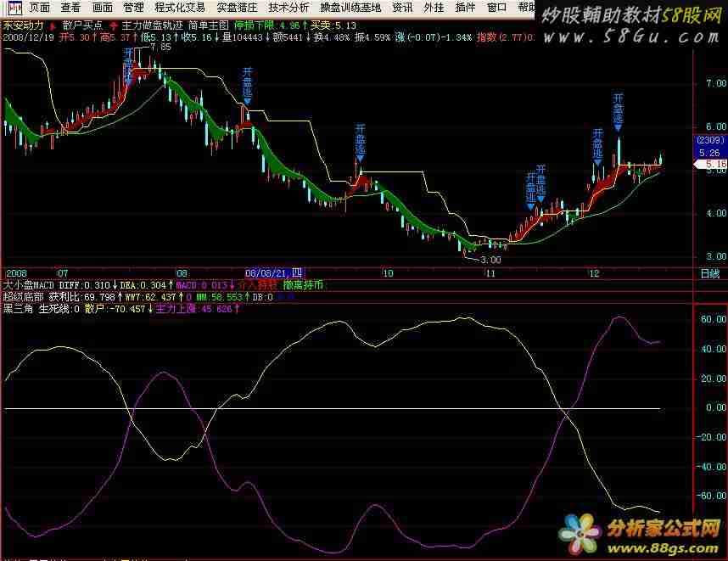Viewport: 728px width, 561px height.
Task: Click the 停损下限 4.86 value
Action: [x=267, y=25]
